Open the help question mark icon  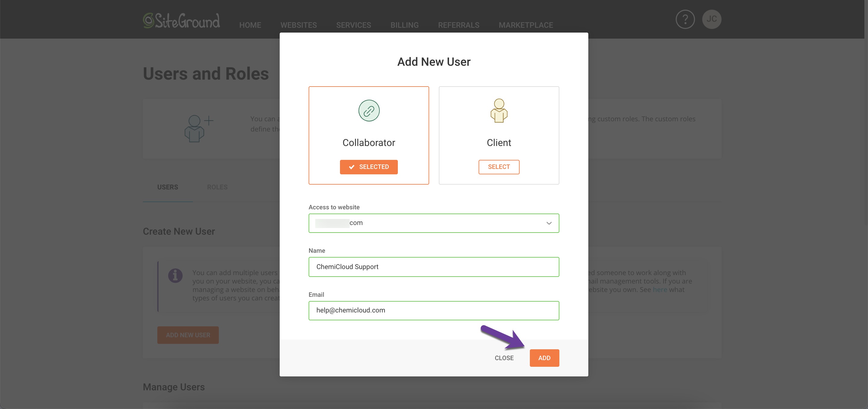click(x=685, y=19)
